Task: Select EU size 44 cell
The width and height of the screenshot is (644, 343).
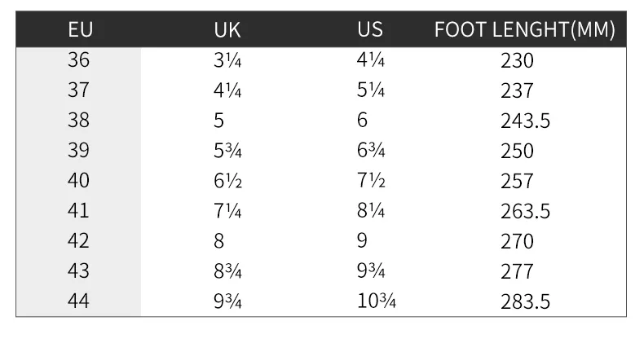Action: point(79,301)
